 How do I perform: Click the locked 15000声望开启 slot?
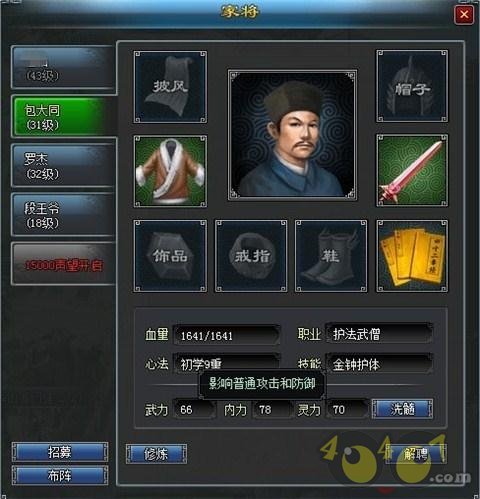click(x=63, y=264)
